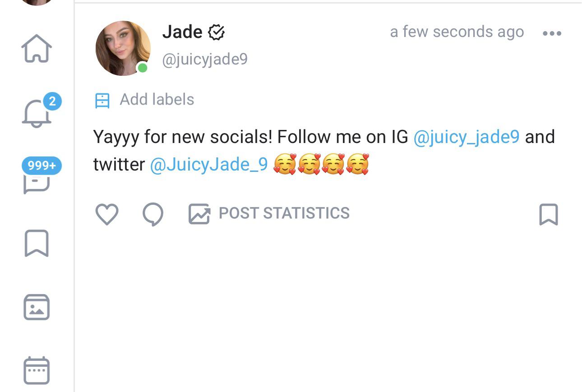Open the queue calendar icon
This screenshot has width=582, height=392.
click(x=36, y=370)
